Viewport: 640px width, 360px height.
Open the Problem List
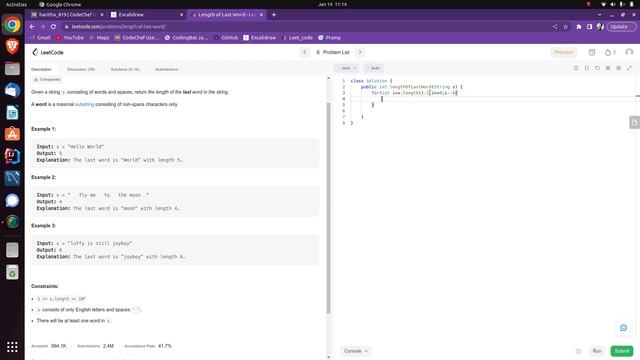tap(333, 52)
